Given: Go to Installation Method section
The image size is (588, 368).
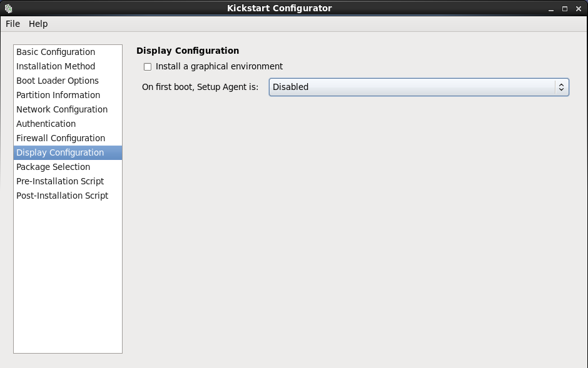Looking at the screenshot, I should pyautogui.click(x=56, y=66).
